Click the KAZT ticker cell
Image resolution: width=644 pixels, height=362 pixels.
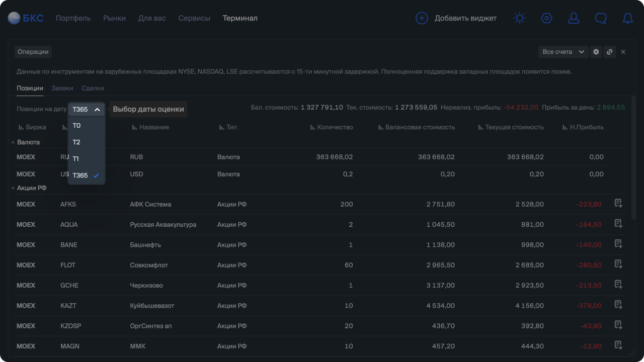pyautogui.click(x=68, y=306)
